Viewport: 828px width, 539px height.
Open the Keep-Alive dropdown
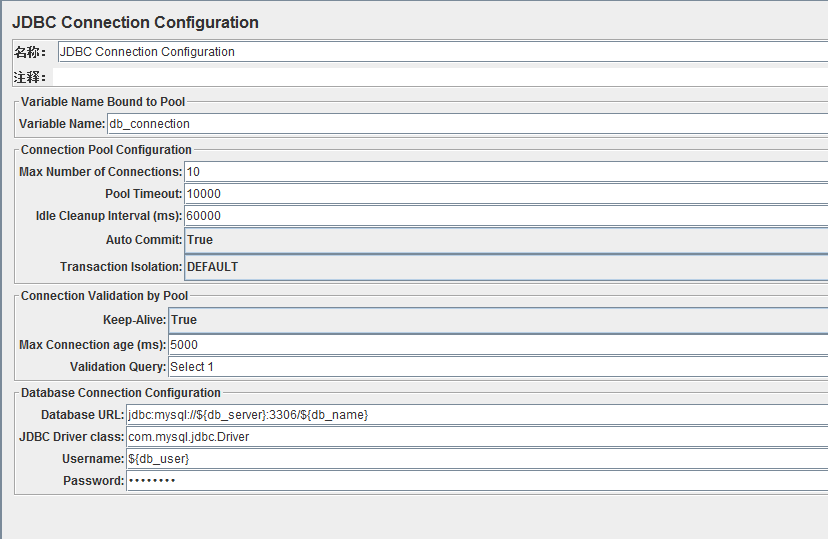[x=498, y=320]
